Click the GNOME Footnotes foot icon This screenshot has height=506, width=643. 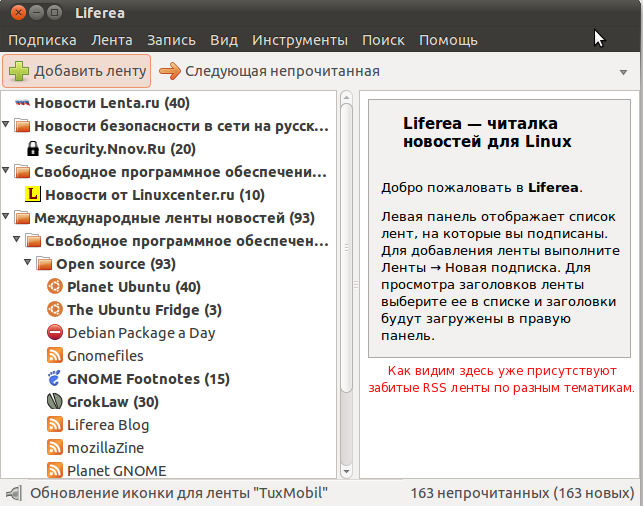[x=55, y=378]
